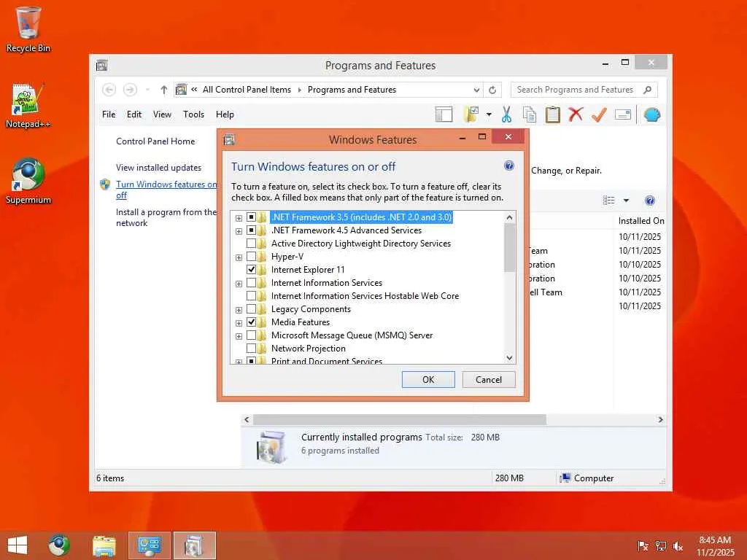Viewport: 747px width, 560px height.
Task: Click the folder options toolbar icon
Action: coord(471,114)
